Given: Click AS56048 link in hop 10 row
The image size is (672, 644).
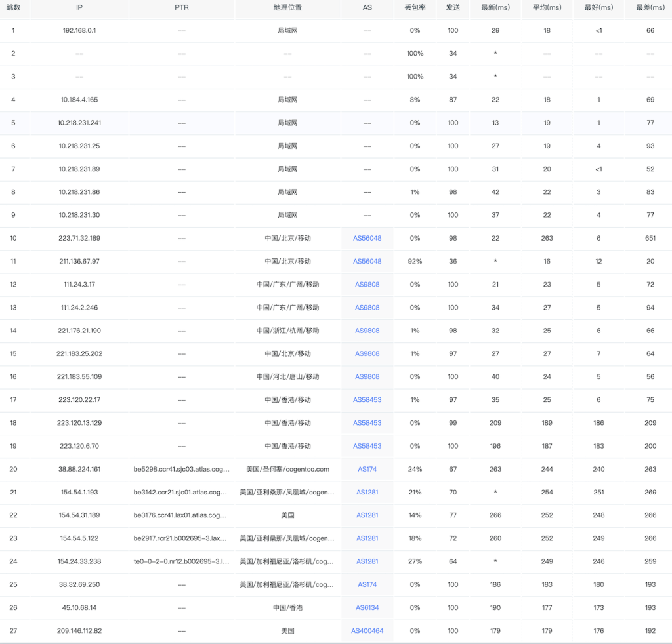Looking at the screenshot, I should pyautogui.click(x=367, y=238).
